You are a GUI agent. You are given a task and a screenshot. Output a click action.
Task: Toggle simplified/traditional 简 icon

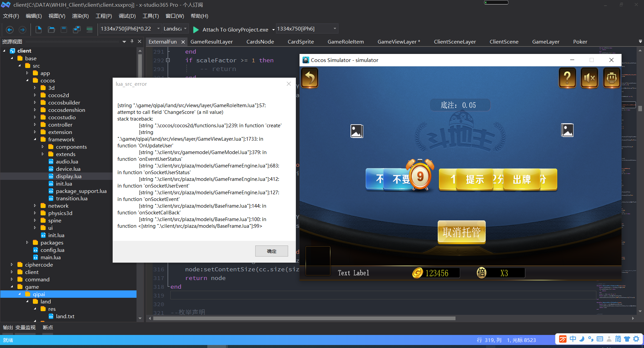coord(618,339)
